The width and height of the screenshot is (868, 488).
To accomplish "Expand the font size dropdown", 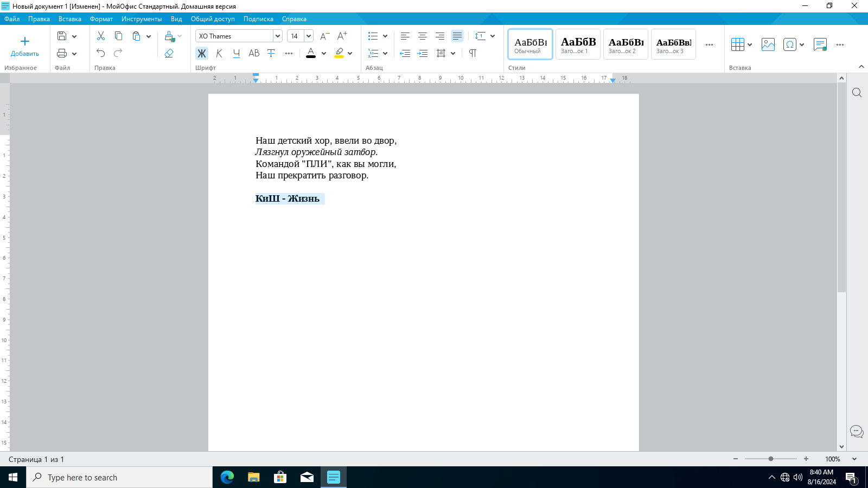I will click(x=309, y=36).
